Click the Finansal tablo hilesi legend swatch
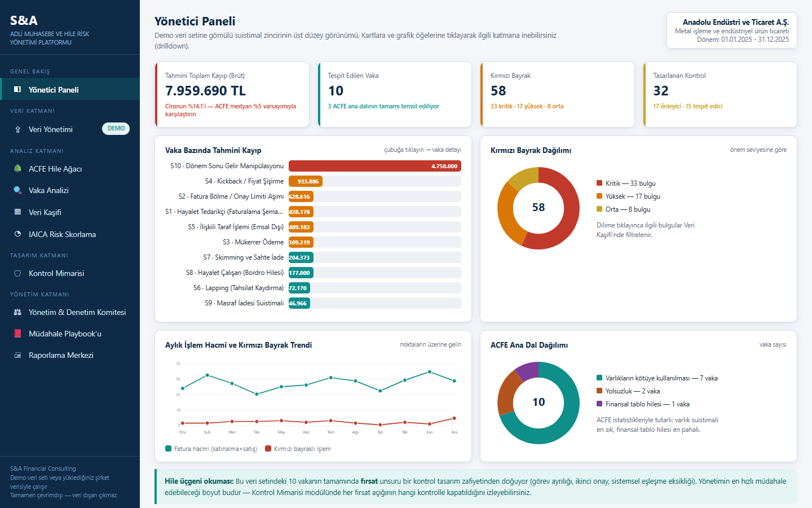 click(x=599, y=404)
